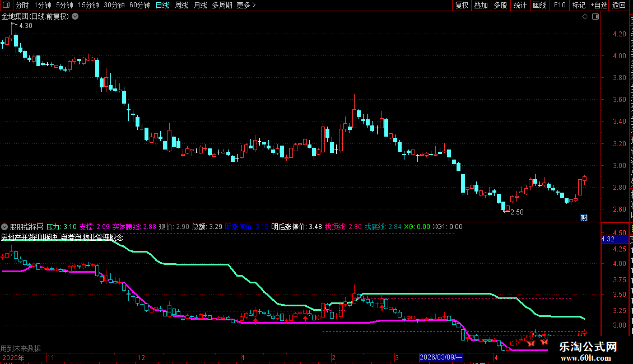
Task: Open the 复权 adjustment menu
Action: click(462, 5)
